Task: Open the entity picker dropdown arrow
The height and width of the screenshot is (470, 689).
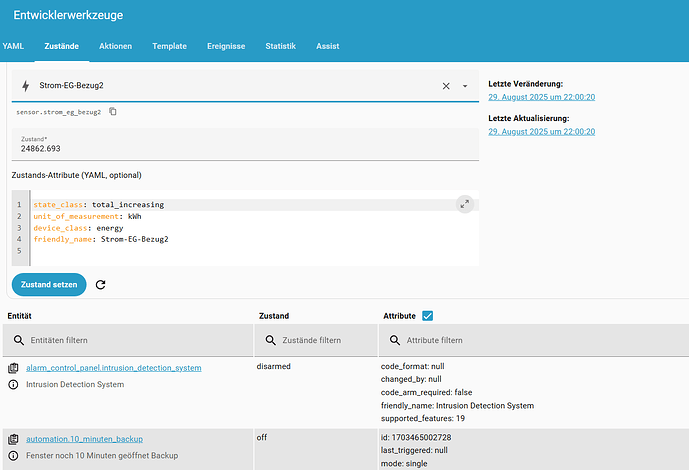Action: click(465, 86)
